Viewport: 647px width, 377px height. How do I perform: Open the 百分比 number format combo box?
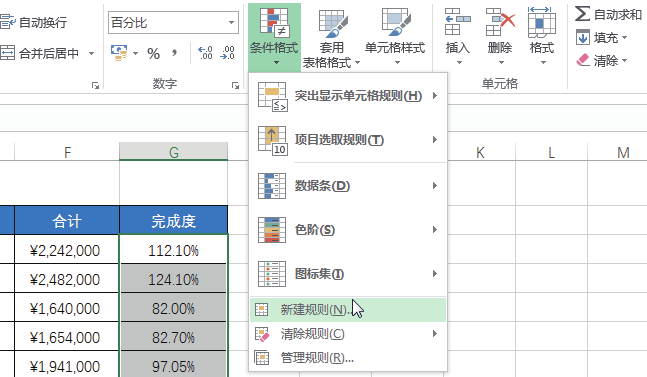(173, 22)
